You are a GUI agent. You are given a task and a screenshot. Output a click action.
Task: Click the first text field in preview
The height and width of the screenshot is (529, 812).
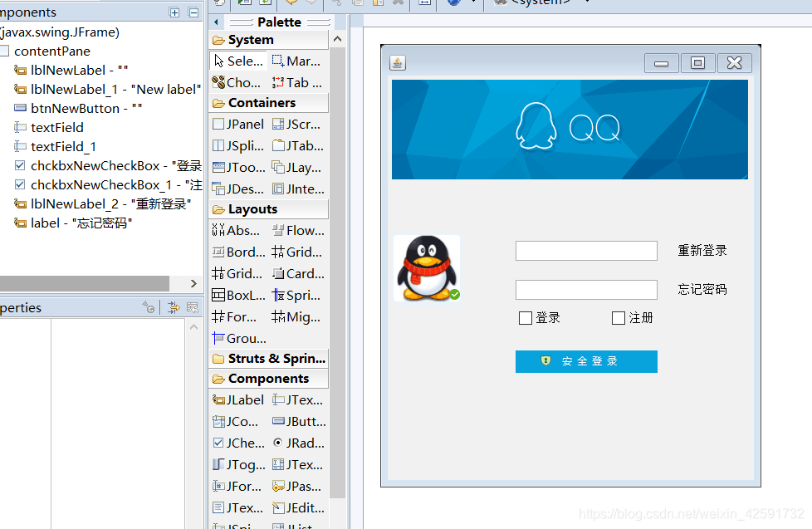point(586,251)
